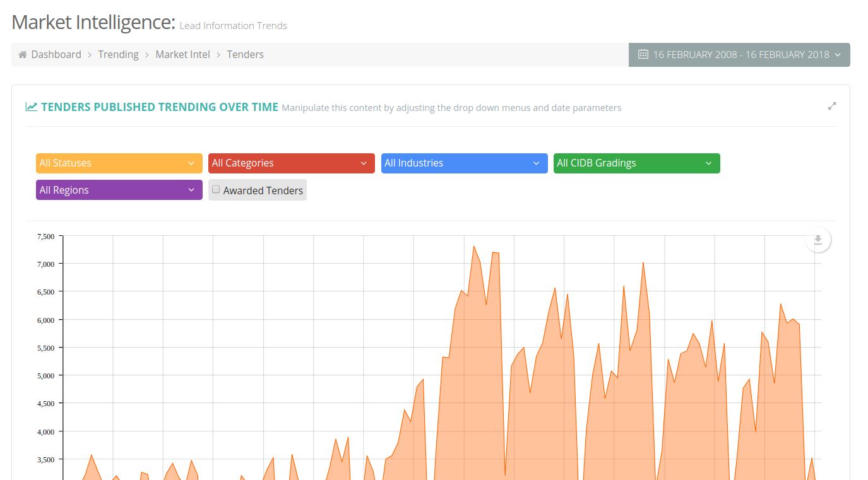Click the home icon in the breadcrumb

click(23, 55)
